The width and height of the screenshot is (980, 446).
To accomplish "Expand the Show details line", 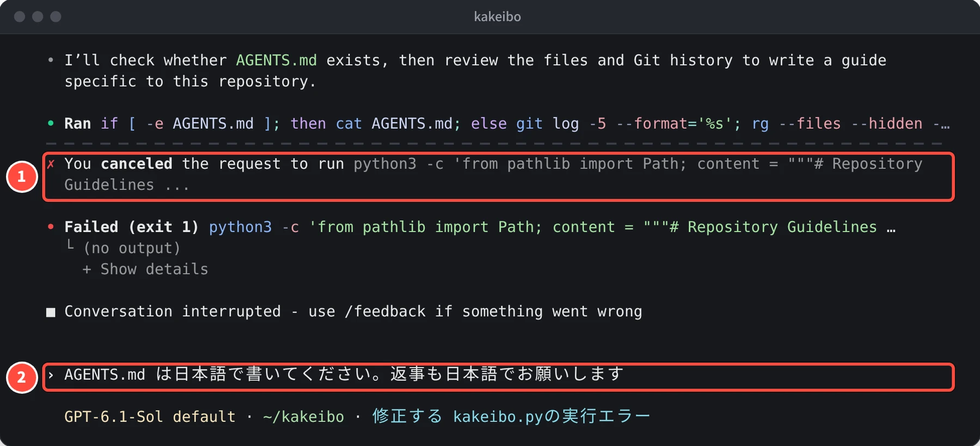I will [x=145, y=270].
